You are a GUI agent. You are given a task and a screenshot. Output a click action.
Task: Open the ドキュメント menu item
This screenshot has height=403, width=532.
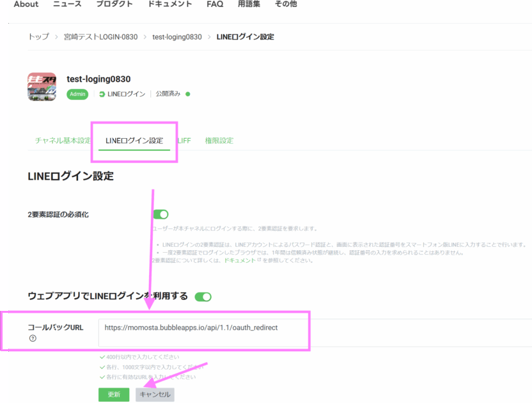(169, 4)
